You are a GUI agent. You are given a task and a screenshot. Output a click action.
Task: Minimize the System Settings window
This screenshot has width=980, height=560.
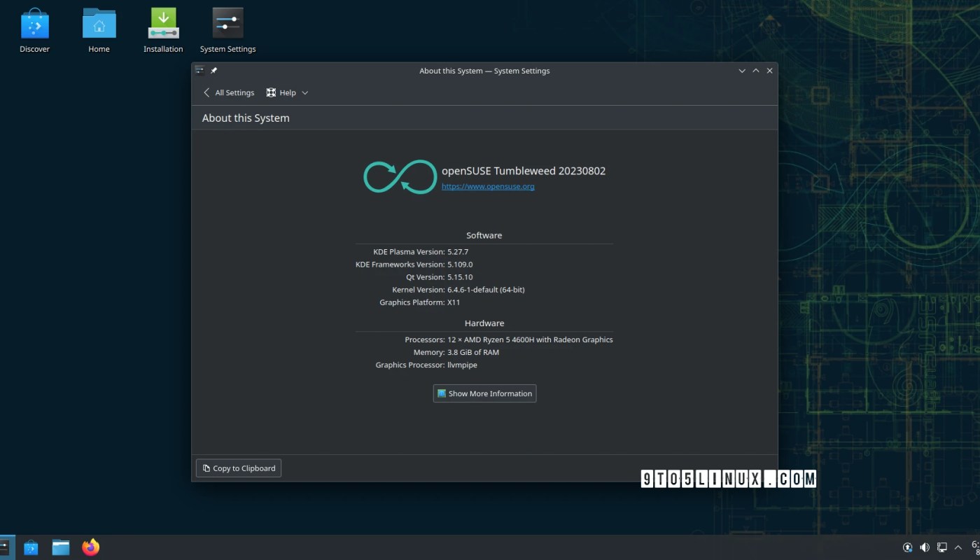coord(742,71)
